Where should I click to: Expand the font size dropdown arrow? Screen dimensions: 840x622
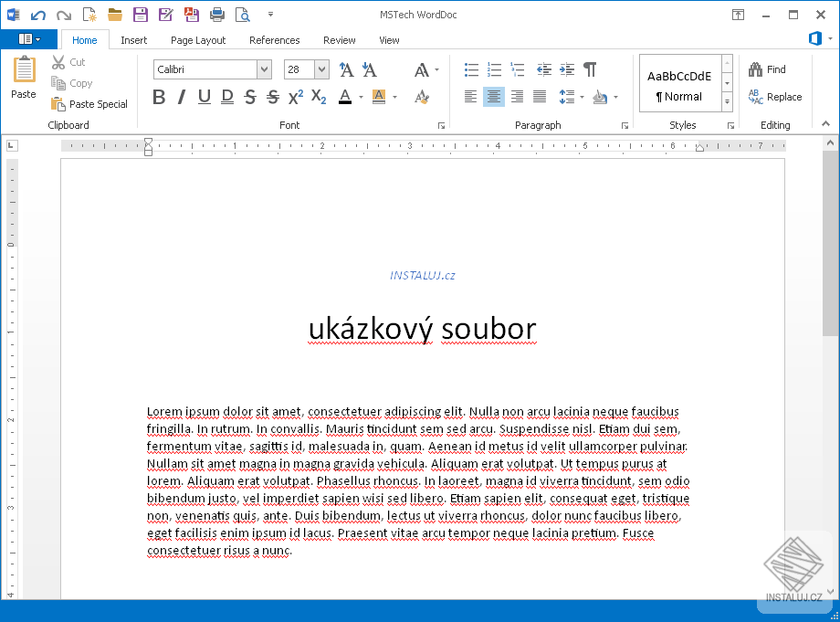pos(321,69)
